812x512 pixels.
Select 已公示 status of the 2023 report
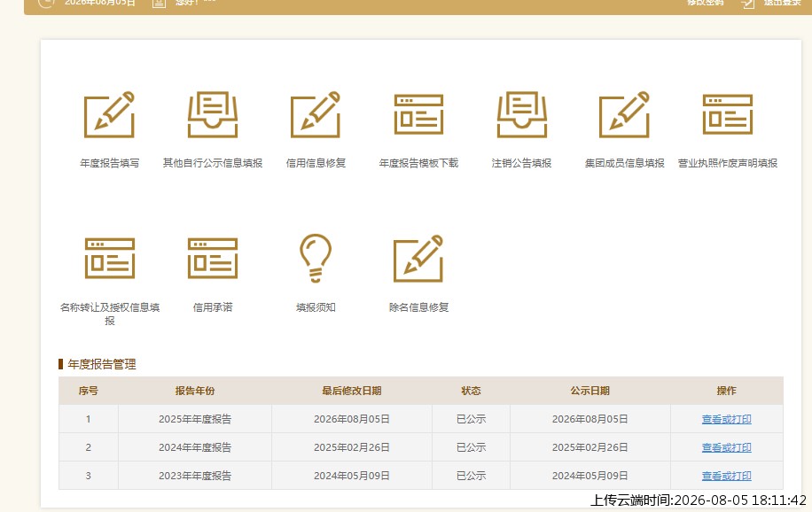pos(471,476)
